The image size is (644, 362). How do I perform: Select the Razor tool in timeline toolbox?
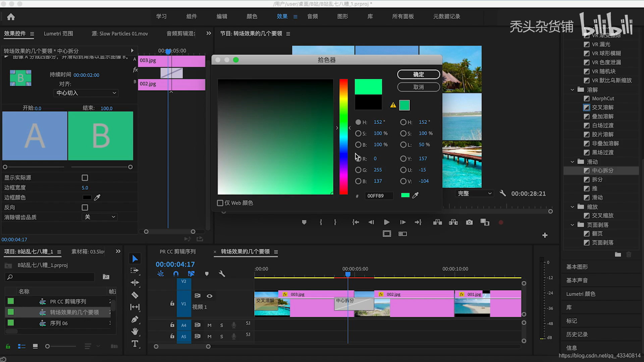(x=135, y=295)
